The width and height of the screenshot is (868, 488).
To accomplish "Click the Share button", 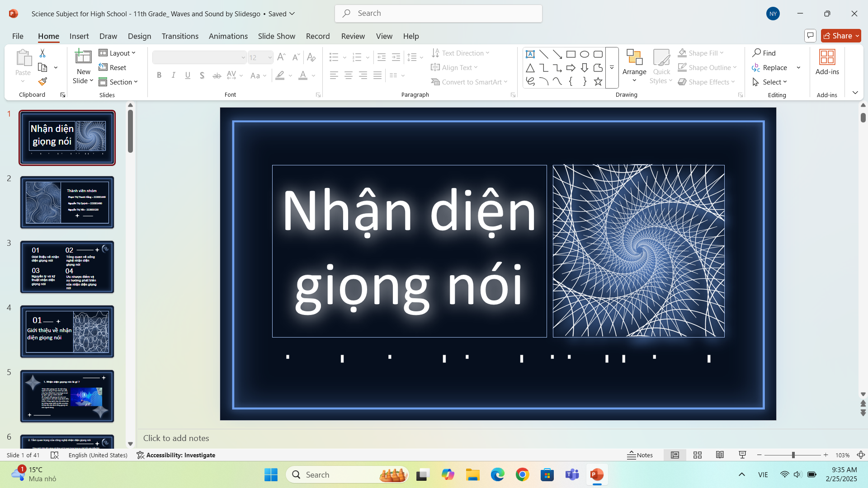I will tap(841, 36).
